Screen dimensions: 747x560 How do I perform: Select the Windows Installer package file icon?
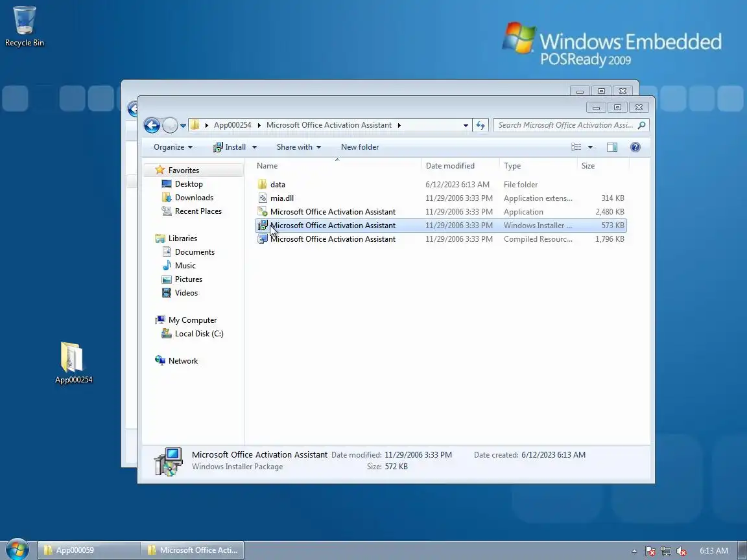(x=263, y=226)
